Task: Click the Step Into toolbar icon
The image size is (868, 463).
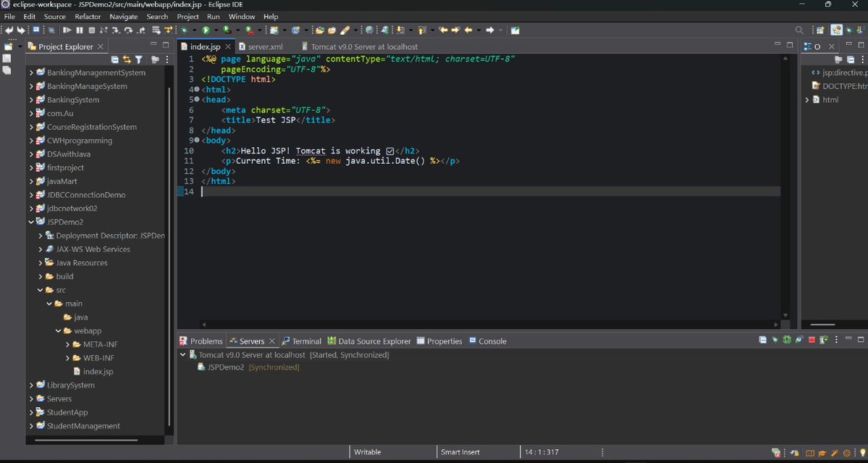Action: (116, 30)
